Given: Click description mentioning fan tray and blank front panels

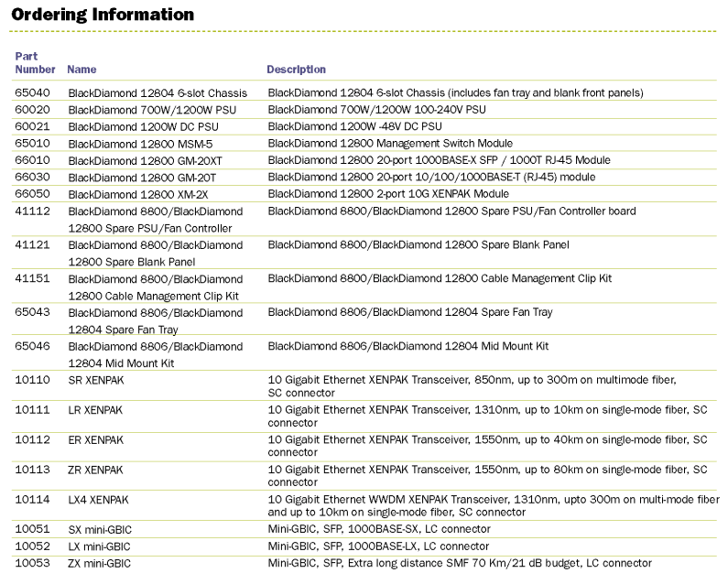Looking at the screenshot, I should tap(455, 92).
